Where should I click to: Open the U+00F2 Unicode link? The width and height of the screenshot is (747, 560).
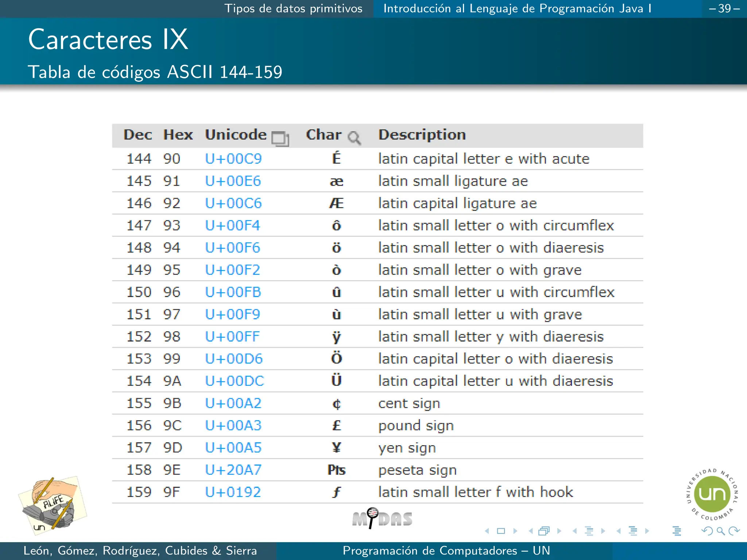click(233, 270)
